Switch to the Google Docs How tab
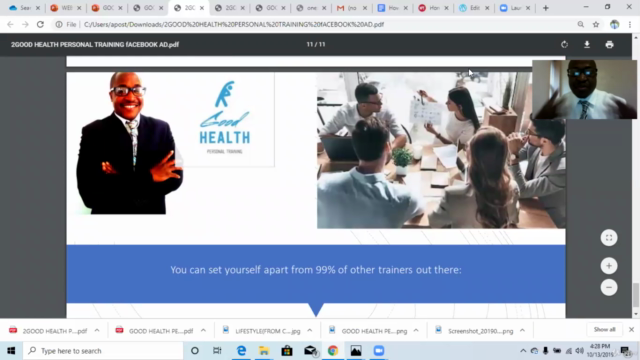 (392, 8)
